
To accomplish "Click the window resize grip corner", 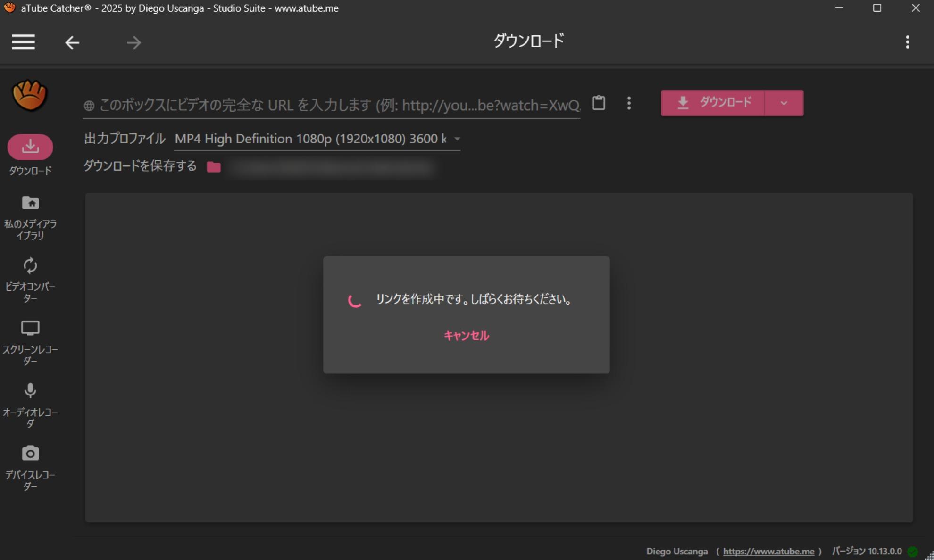I will (x=929, y=555).
